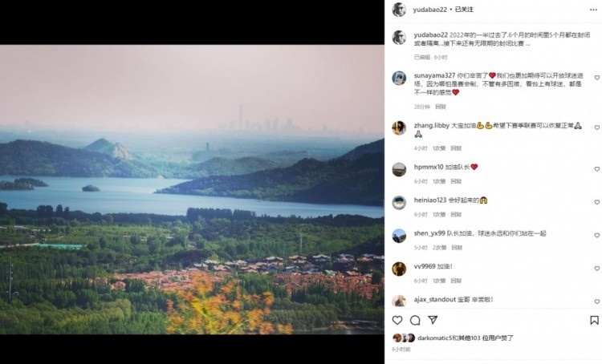Share the post via paper plane icon
Image resolution: width=602 pixels, height=364 pixels.
click(433, 320)
